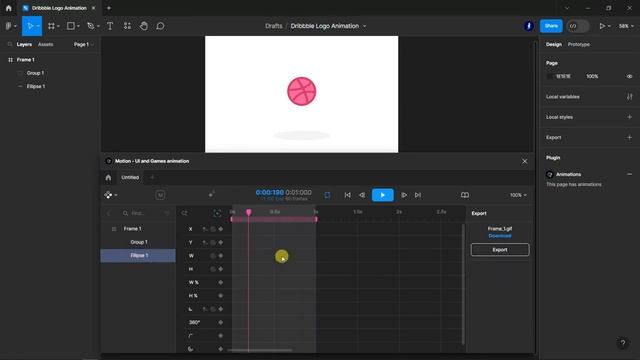Click the page background color swatch

550,76
